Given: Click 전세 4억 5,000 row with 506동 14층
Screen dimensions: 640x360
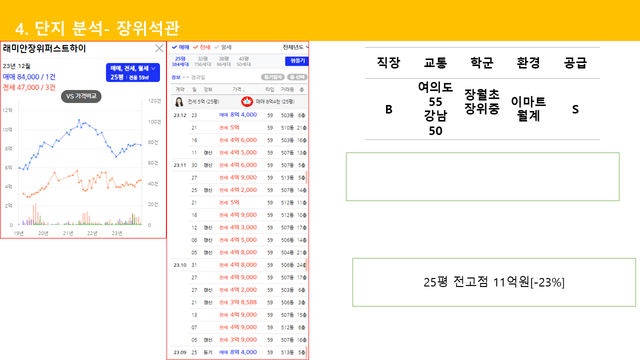Looking at the screenshot, I should [239, 240].
